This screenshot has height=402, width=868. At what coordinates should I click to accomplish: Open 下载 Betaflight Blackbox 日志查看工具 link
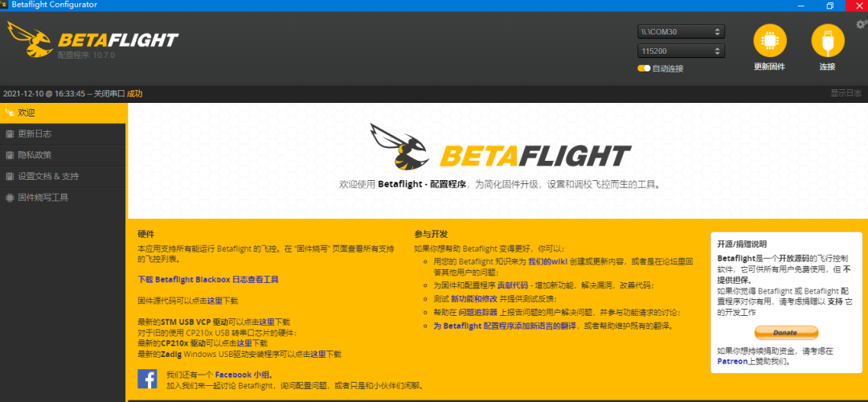point(208,280)
